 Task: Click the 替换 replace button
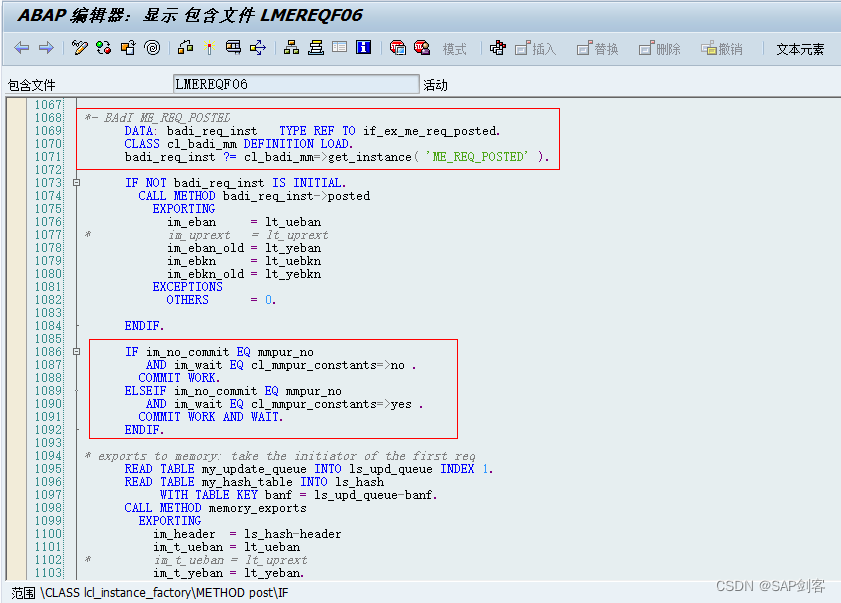pos(605,48)
